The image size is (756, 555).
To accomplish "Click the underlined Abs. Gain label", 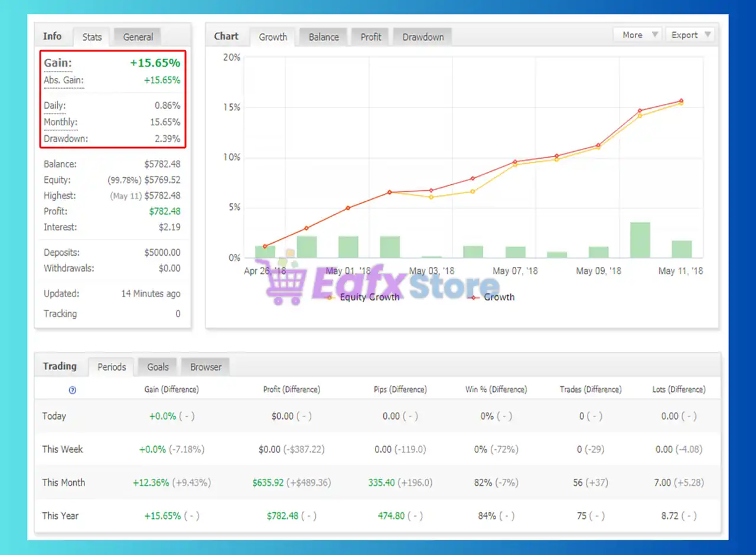I will (x=64, y=80).
